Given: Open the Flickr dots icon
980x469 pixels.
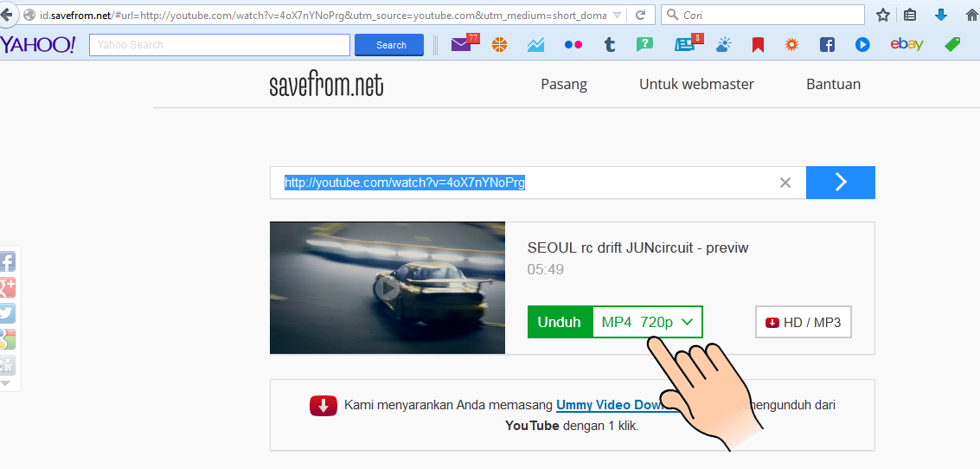Looking at the screenshot, I should 573,45.
